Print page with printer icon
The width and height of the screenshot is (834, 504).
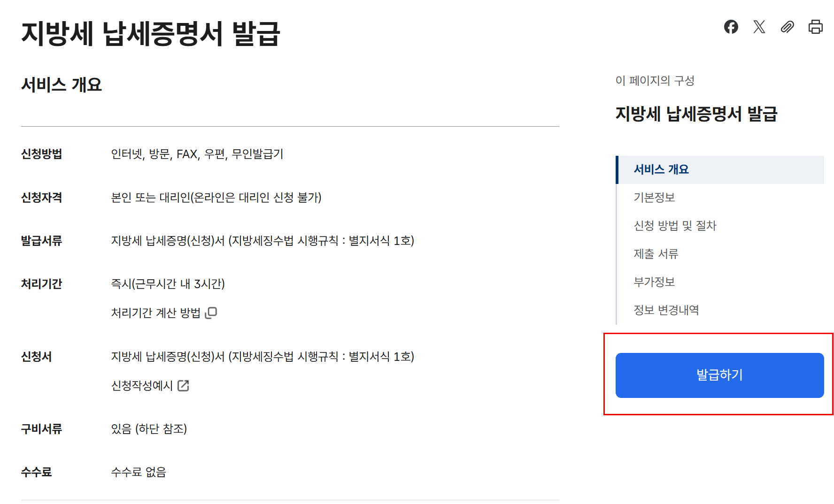click(x=815, y=27)
